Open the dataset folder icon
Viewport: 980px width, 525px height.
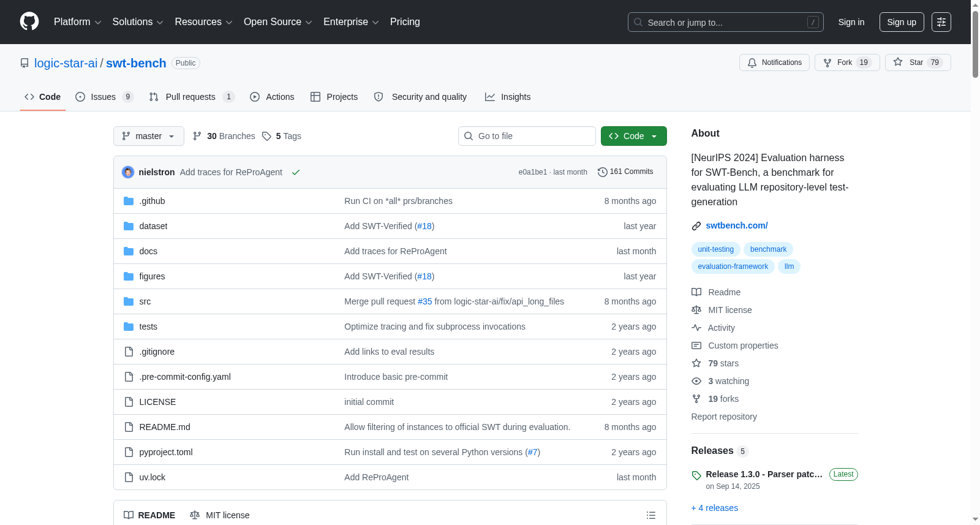point(129,226)
